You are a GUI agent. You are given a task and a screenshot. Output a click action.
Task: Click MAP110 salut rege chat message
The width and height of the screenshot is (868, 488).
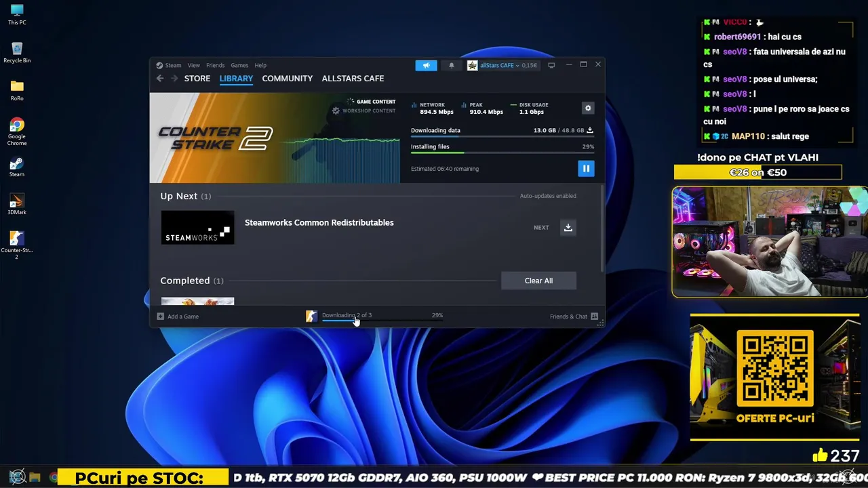[x=756, y=136]
